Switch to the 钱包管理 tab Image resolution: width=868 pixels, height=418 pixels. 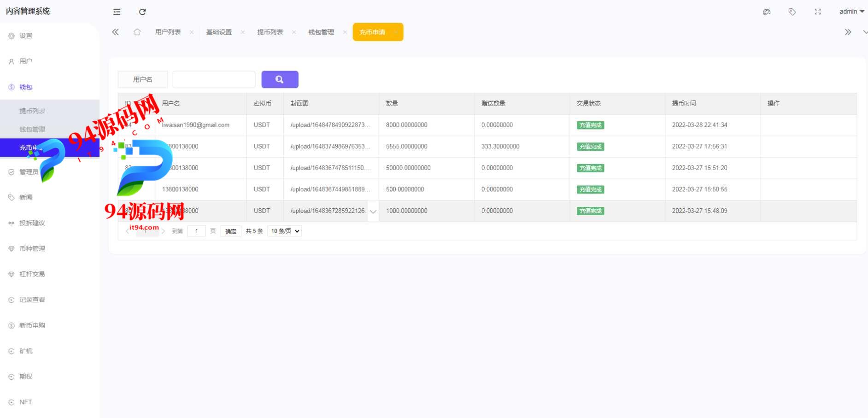coord(321,32)
